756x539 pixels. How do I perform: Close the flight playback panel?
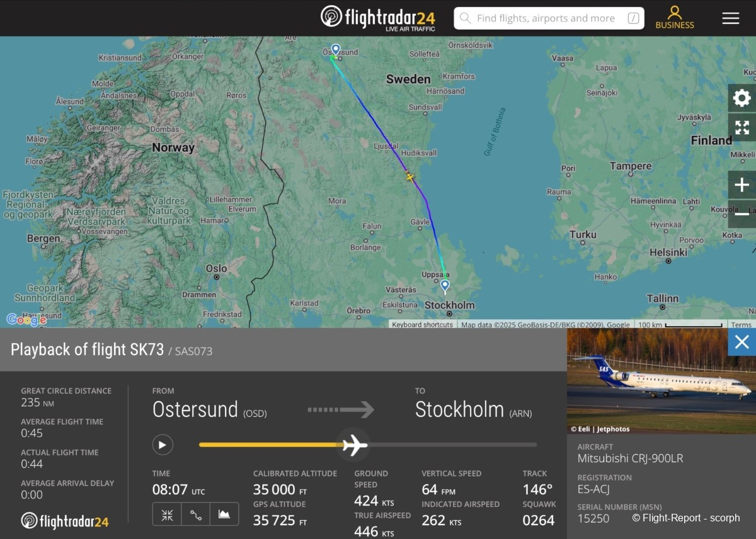(x=742, y=342)
